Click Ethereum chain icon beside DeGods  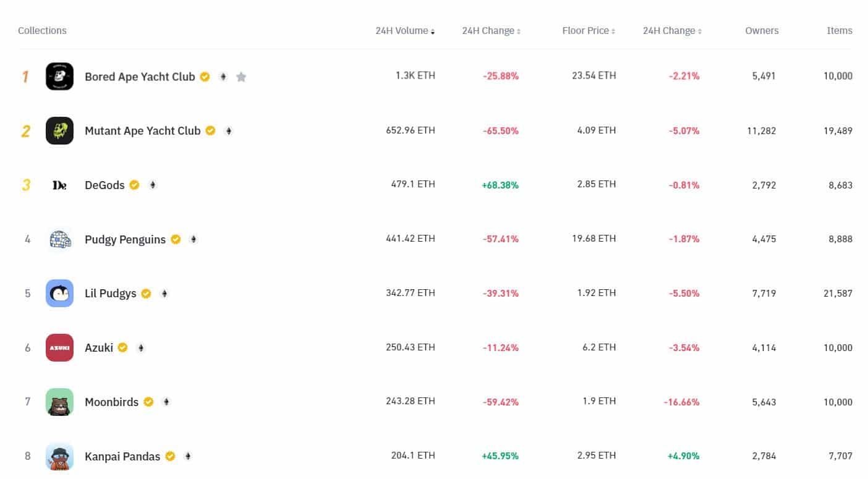[152, 185]
